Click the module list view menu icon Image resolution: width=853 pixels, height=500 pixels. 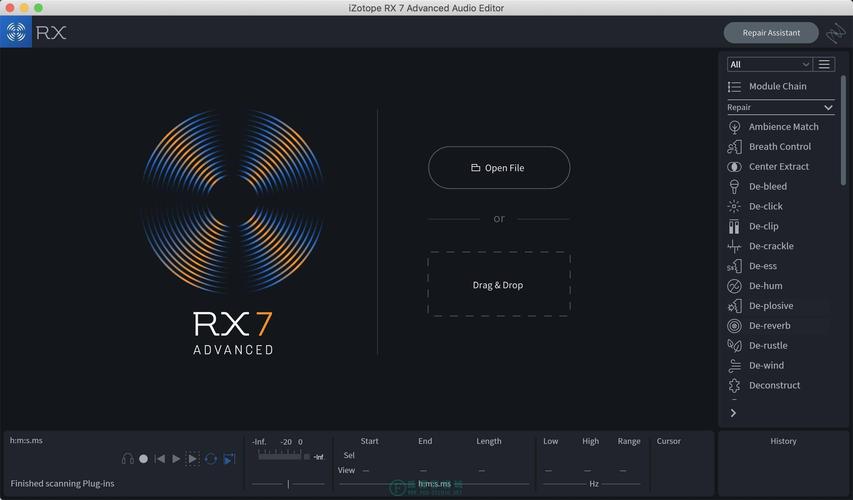[x=824, y=64]
